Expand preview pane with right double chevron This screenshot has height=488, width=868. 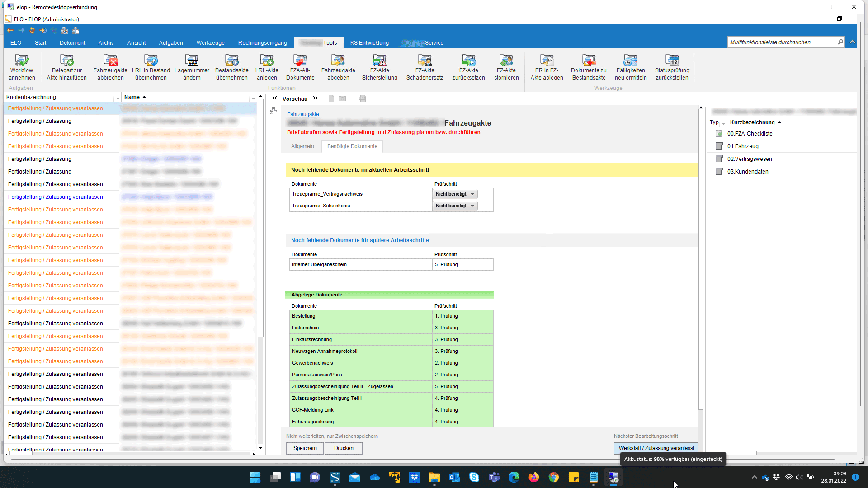point(315,98)
